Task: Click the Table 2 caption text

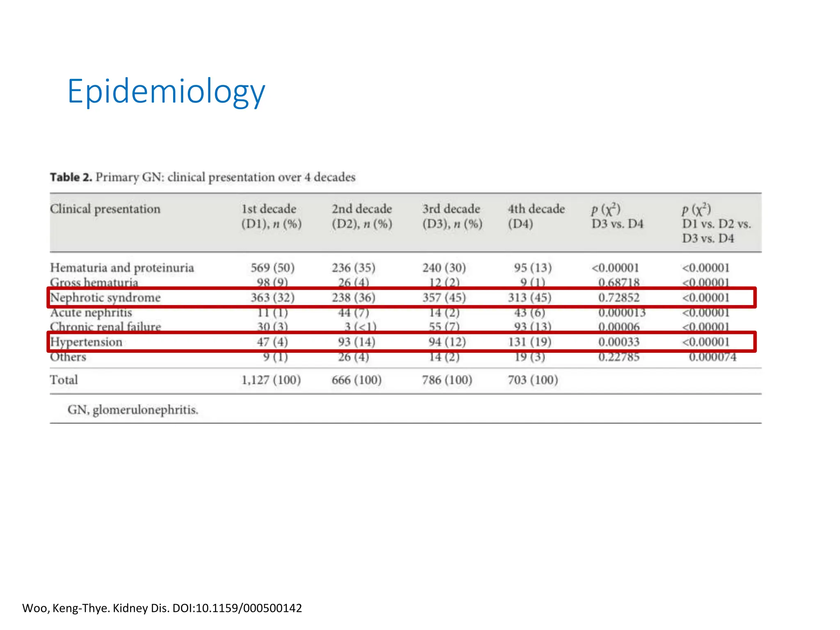Action: (x=203, y=177)
